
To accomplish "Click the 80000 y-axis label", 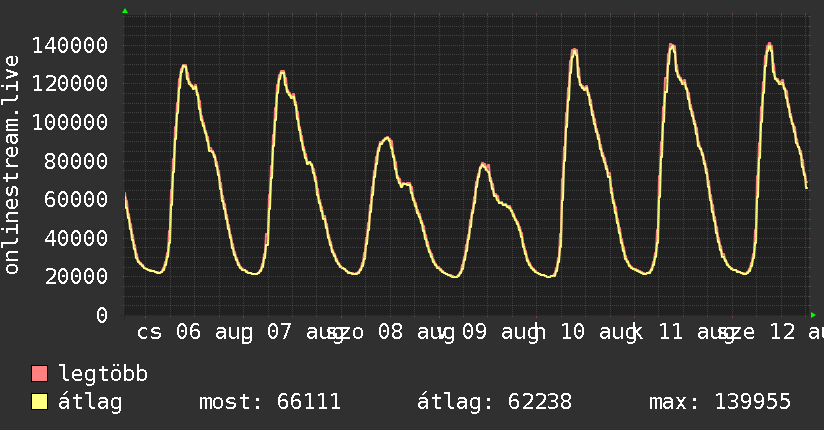I will click(76, 161).
